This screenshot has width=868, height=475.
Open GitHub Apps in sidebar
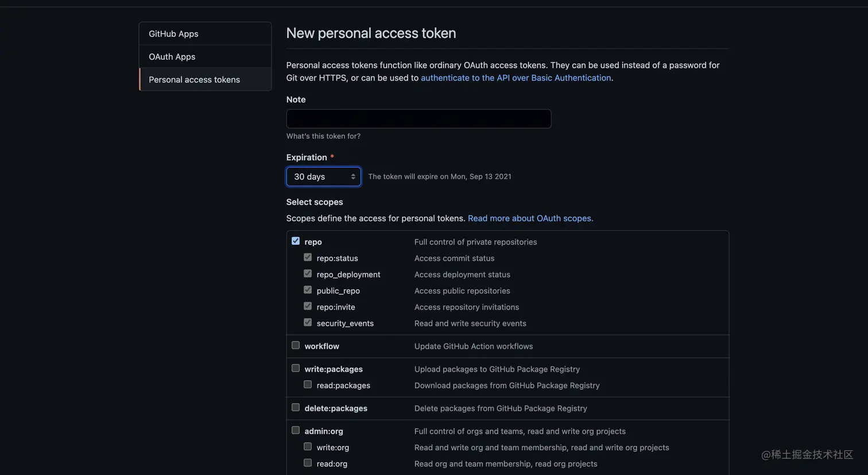point(173,34)
